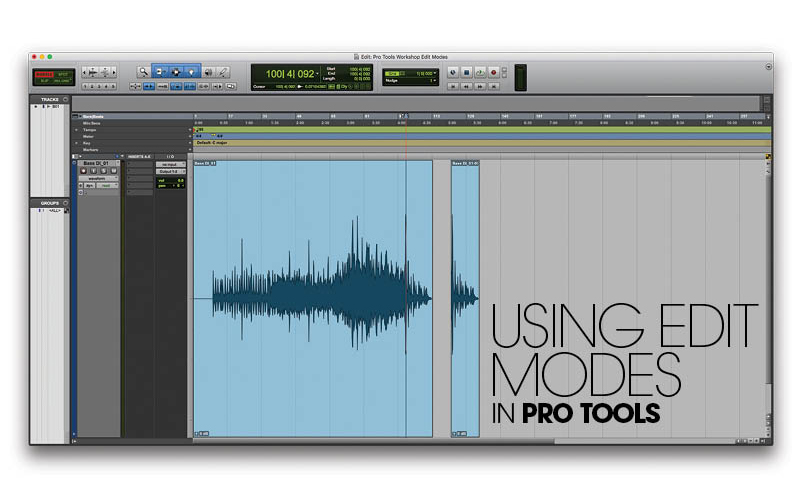Stop playback with Stop button

tap(466, 72)
